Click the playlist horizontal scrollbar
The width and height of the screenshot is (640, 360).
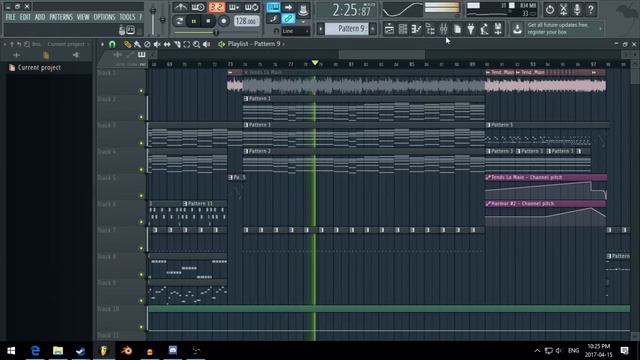(382, 55)
